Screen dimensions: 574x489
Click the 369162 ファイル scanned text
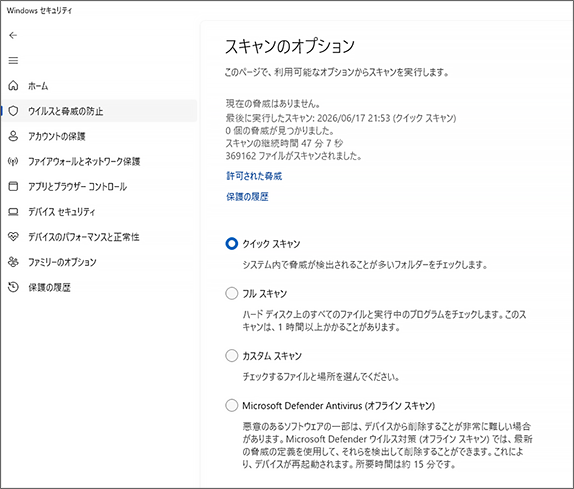click(x=294, y=156)
